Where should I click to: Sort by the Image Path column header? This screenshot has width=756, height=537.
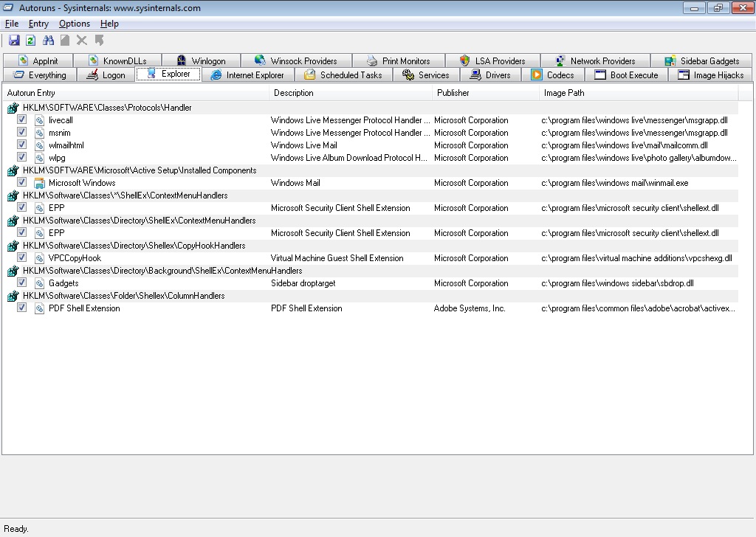pyautogui.click(x=639, y=93)
